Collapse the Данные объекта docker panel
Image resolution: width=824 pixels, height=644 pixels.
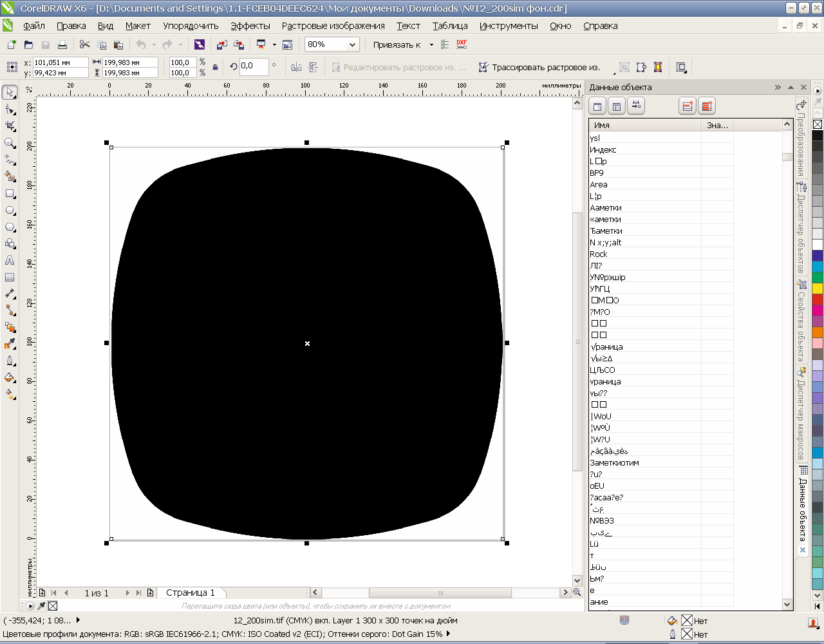[778, 87]
